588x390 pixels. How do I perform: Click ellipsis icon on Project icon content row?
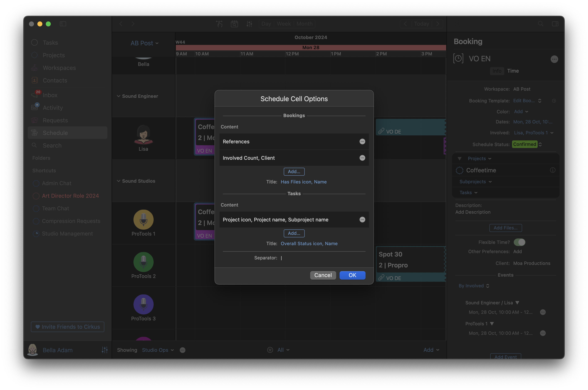(x=362, y=220)
